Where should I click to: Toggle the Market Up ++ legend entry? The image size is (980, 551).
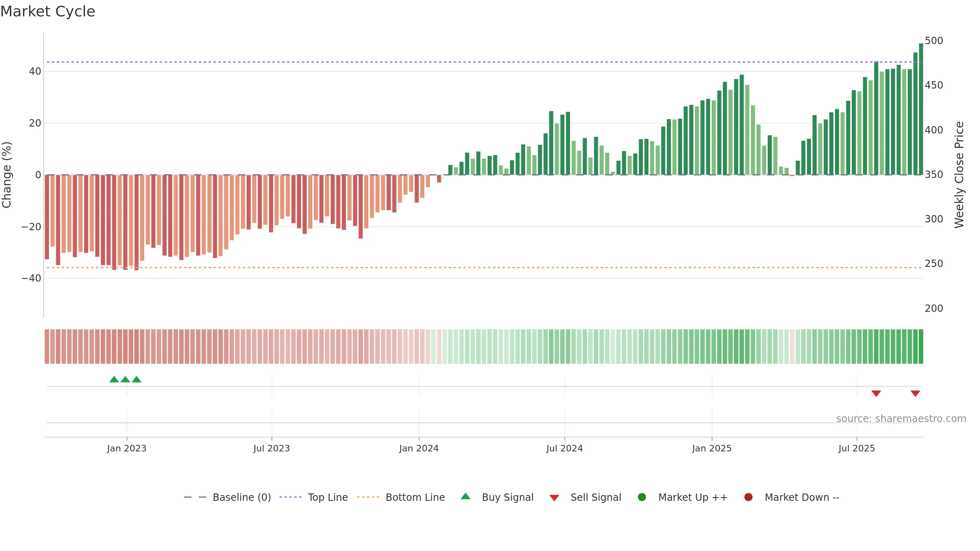pos(683,497)
